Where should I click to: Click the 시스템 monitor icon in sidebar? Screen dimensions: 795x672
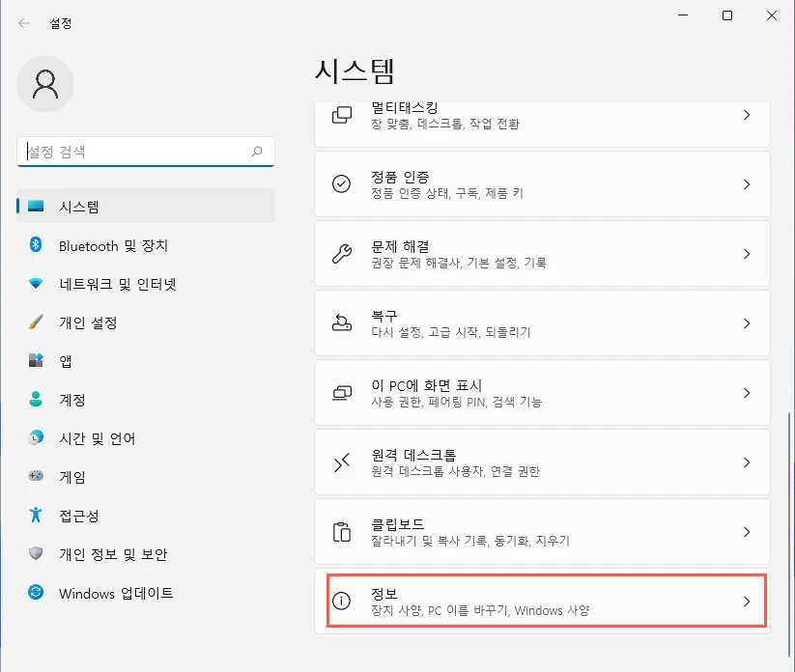tap(36, 206)
